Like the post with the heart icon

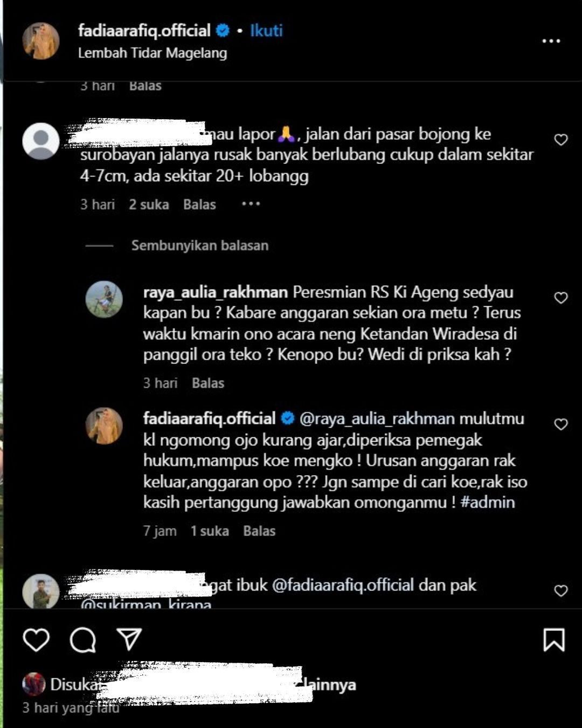click(x=36, y=640)
